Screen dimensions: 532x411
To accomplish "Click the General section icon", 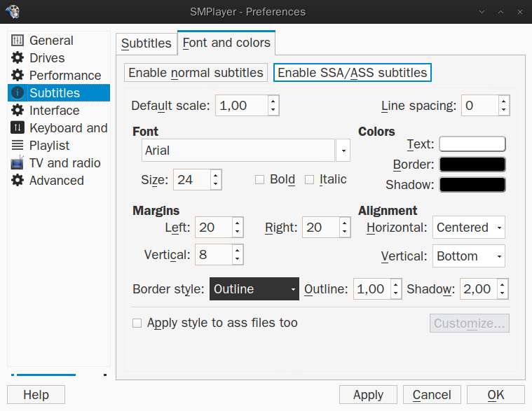I will coord(18,41).
